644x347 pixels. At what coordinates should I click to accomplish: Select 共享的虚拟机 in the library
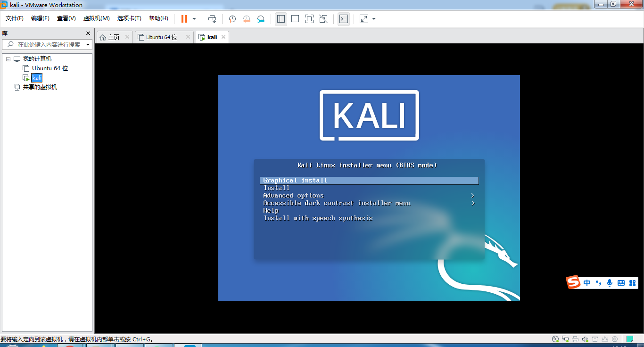click(x=40, y=87)
